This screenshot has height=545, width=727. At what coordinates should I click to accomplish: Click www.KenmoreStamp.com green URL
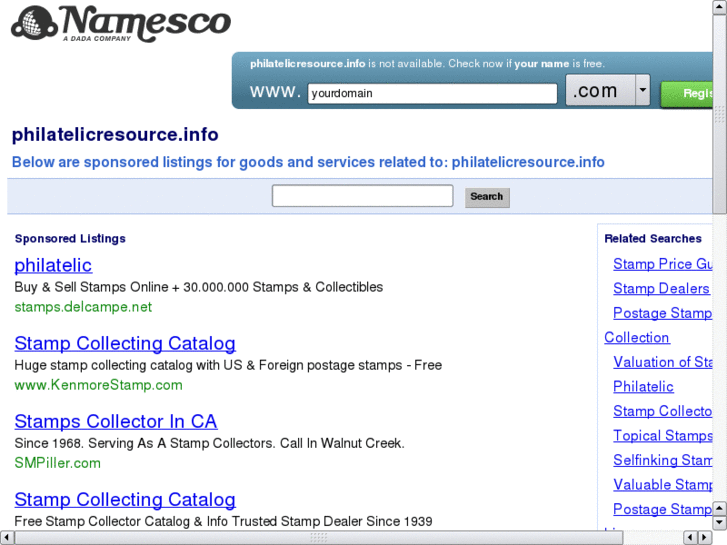98,385
